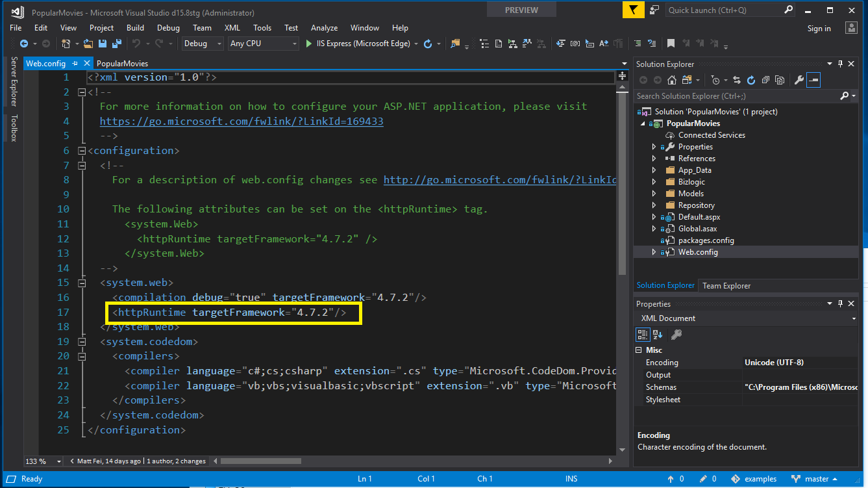This screenshot has height=488, width=868.
Task: Click the New Project toolbar icon
Action: pyautogui.click(x=66, y=44)
